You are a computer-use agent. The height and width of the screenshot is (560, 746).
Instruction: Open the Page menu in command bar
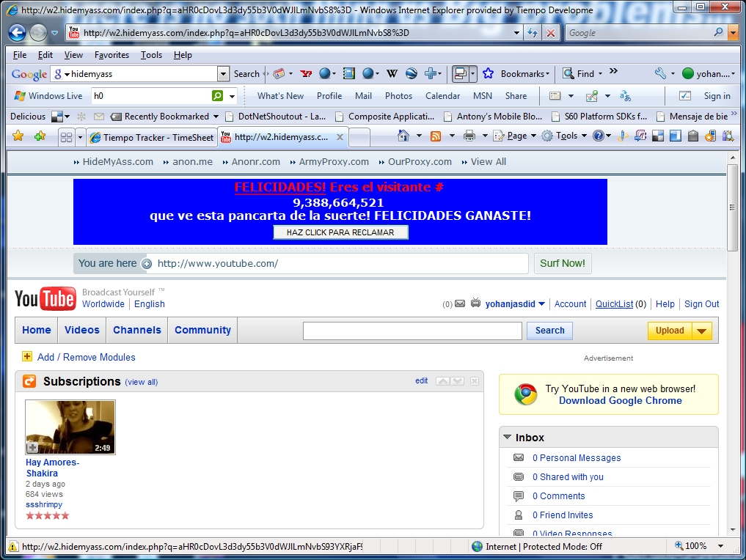(x=514, y=136)
